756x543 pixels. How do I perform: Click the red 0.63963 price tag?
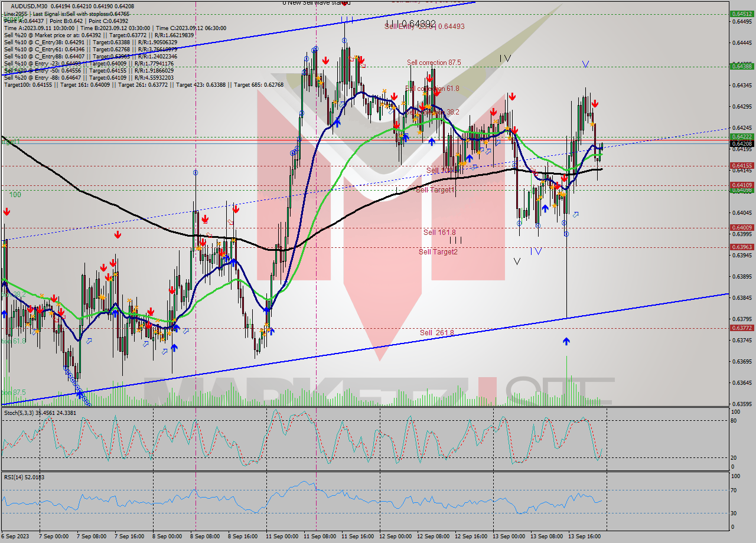point(742,247)
